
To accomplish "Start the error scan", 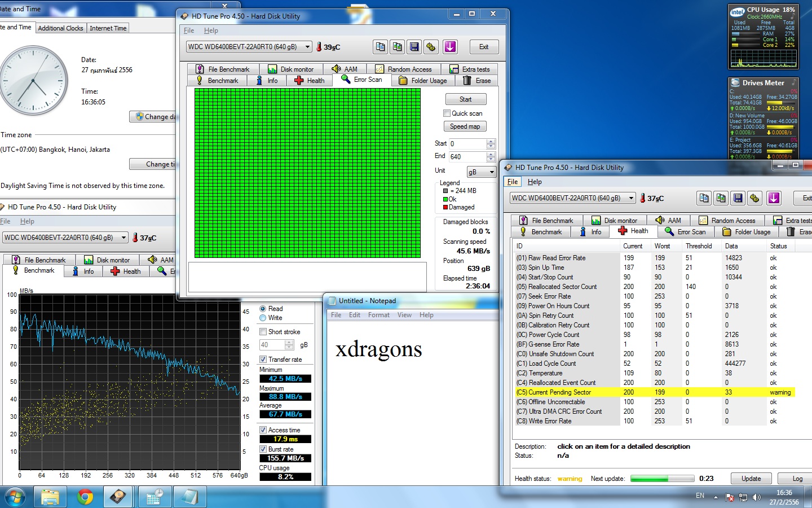I will pyautogui.click(x=465, y=99).
